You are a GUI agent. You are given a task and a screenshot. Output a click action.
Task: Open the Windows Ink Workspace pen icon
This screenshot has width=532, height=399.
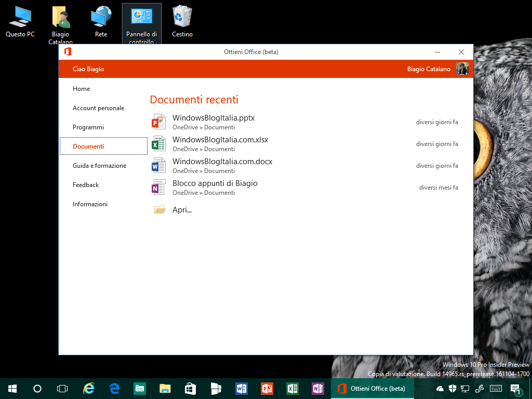point(479,389)
